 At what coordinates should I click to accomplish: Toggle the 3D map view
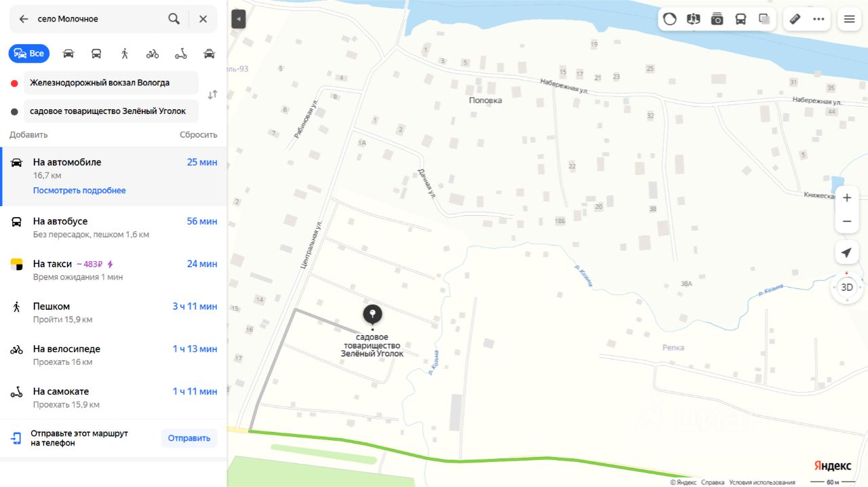847,288
